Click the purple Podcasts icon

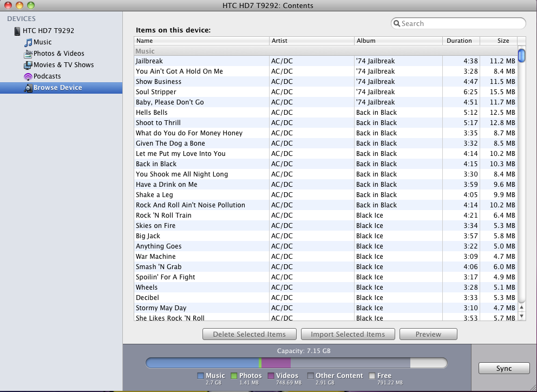coord(28,76)
